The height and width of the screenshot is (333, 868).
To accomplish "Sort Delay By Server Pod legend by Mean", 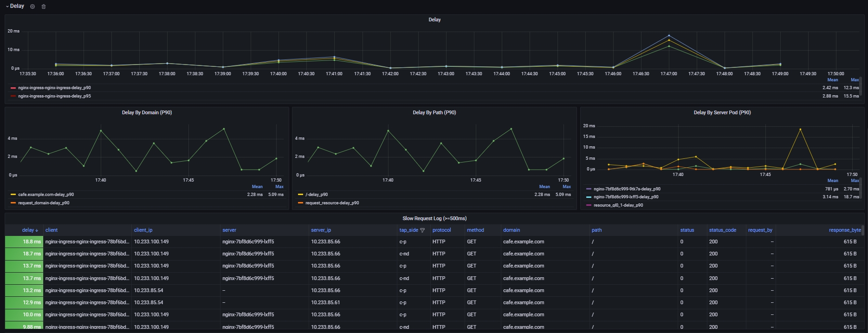I will (833, 181).
